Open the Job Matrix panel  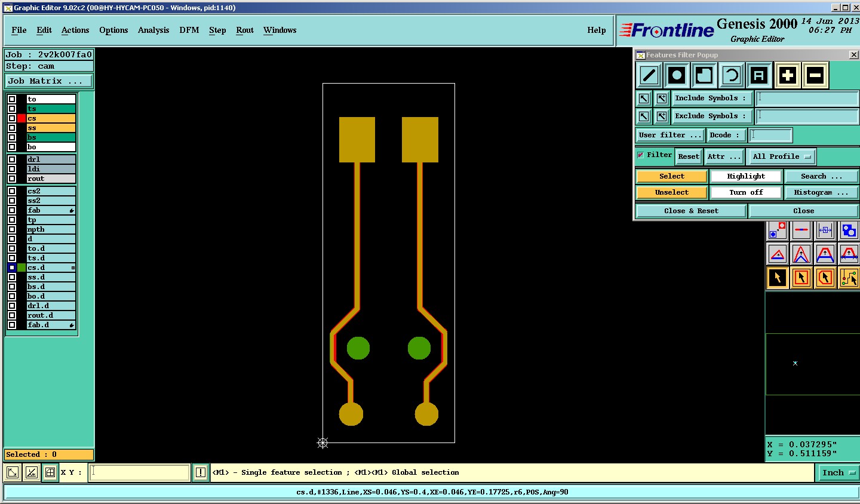click(x=49, y=81)
